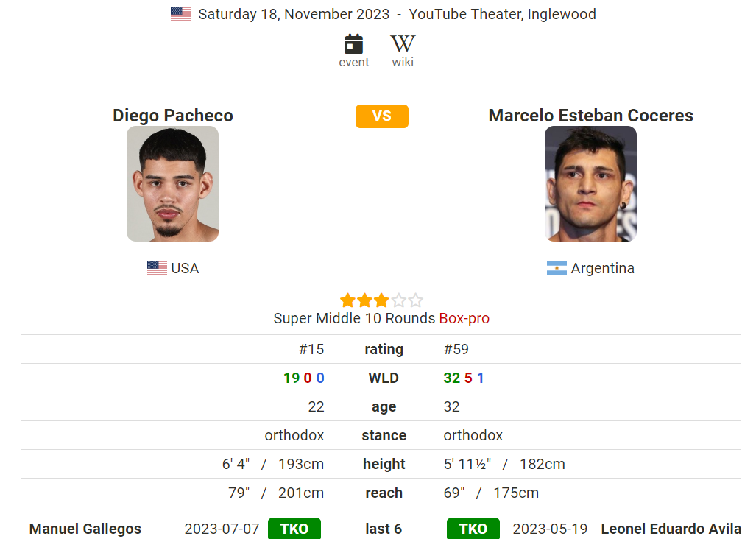Open the Box-pro link
756x539 pixels.
464,318
